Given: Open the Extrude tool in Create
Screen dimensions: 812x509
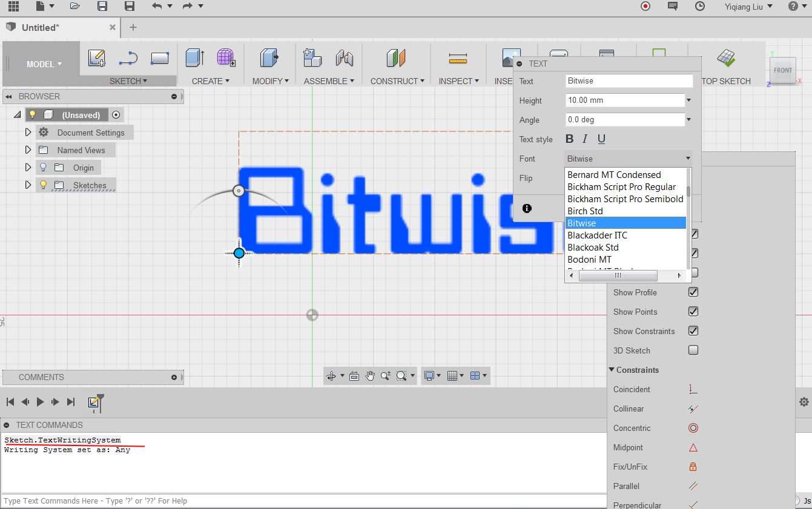Looking at the screenshot, I should [x=194, y=57].
